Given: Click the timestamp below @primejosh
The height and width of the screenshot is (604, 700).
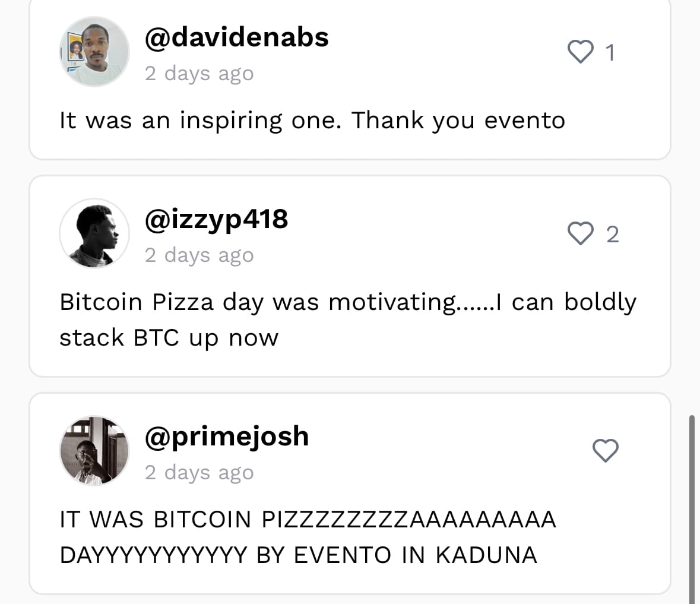Looking at the screenshot, I should coord(199,473).
